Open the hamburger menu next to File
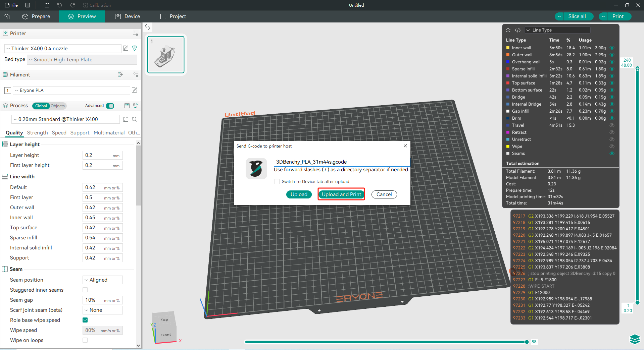Image resolution: width=644 pixels, height=350 pixels. [28, 5]
